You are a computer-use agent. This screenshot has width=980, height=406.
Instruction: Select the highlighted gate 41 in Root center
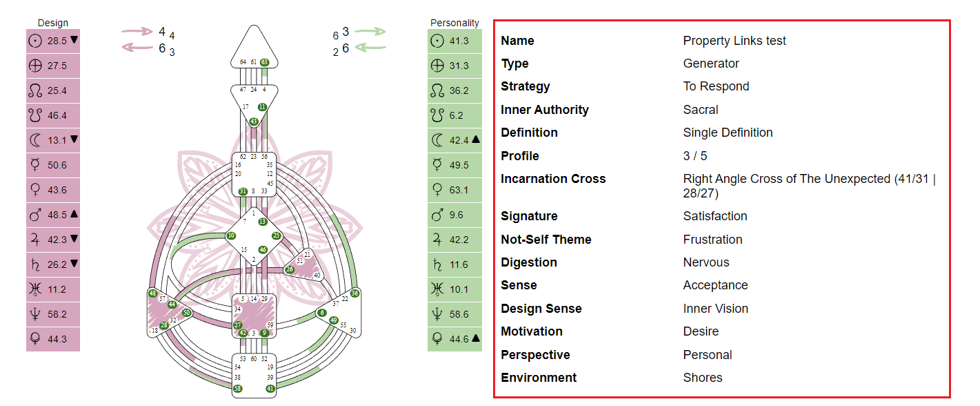click(270, 389)
